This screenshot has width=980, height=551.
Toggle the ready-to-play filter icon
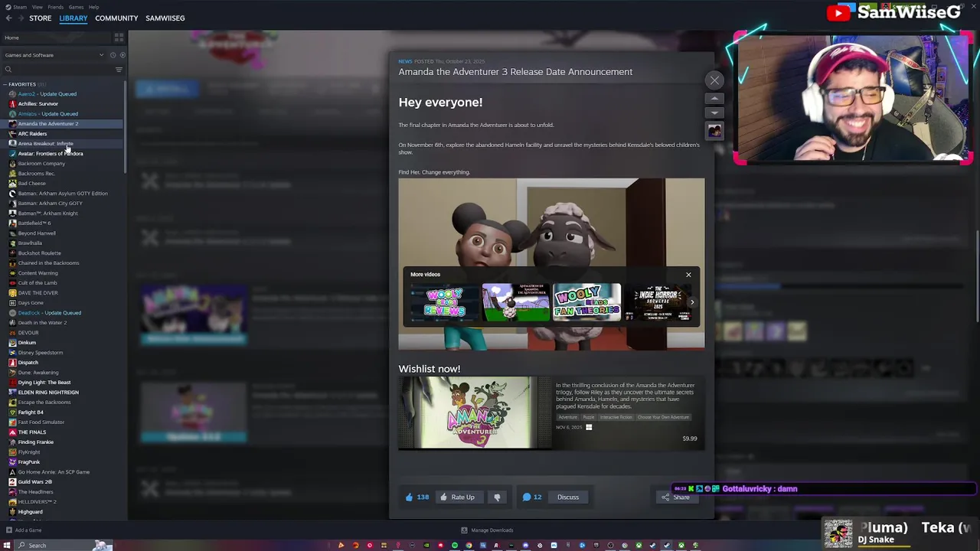pos(122,55)
